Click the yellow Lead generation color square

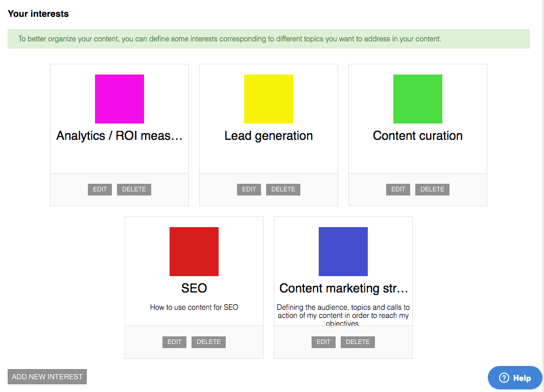point(269,99)
